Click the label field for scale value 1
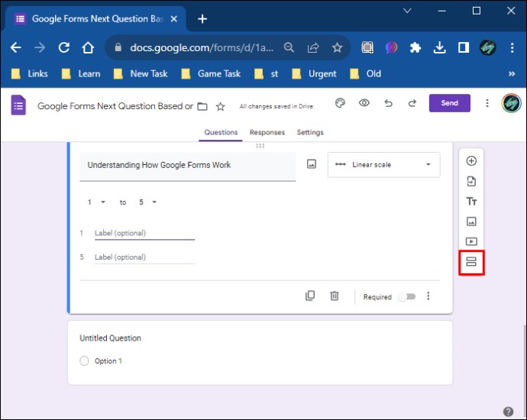Viewport: 527px width, 420px height. coord(144,233)
